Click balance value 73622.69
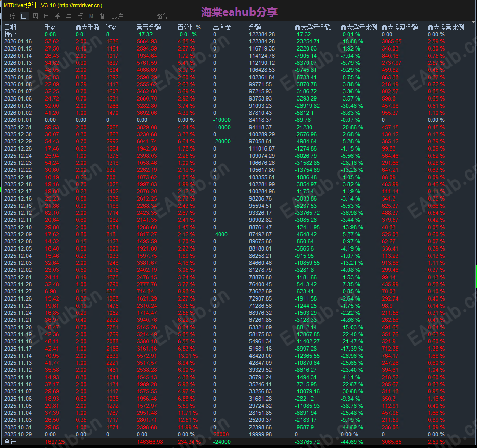 coord(260,291)
